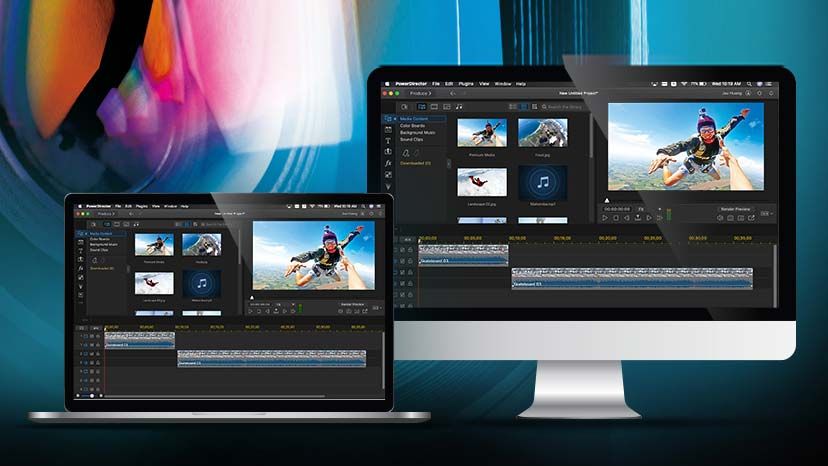Screen dimensions: 828x466
Task: Select Media Room icon on laptop sidebar
Action: tap(81, 234)
